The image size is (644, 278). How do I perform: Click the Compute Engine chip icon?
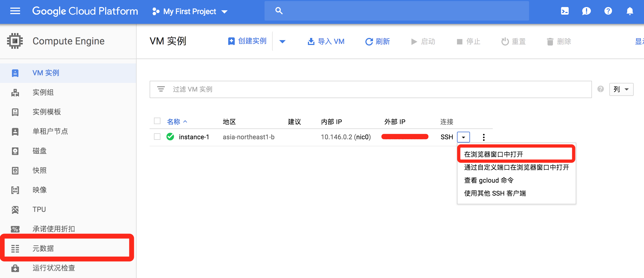pos(15,41)
